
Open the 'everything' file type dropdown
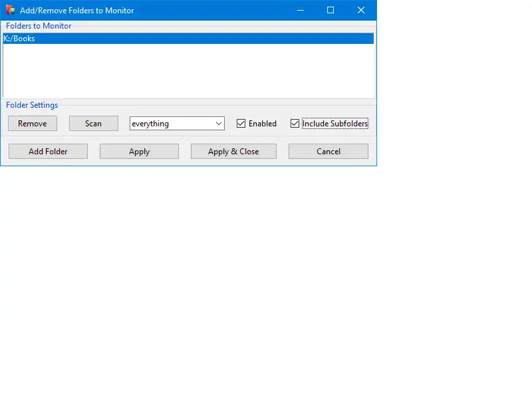(177, 124)
